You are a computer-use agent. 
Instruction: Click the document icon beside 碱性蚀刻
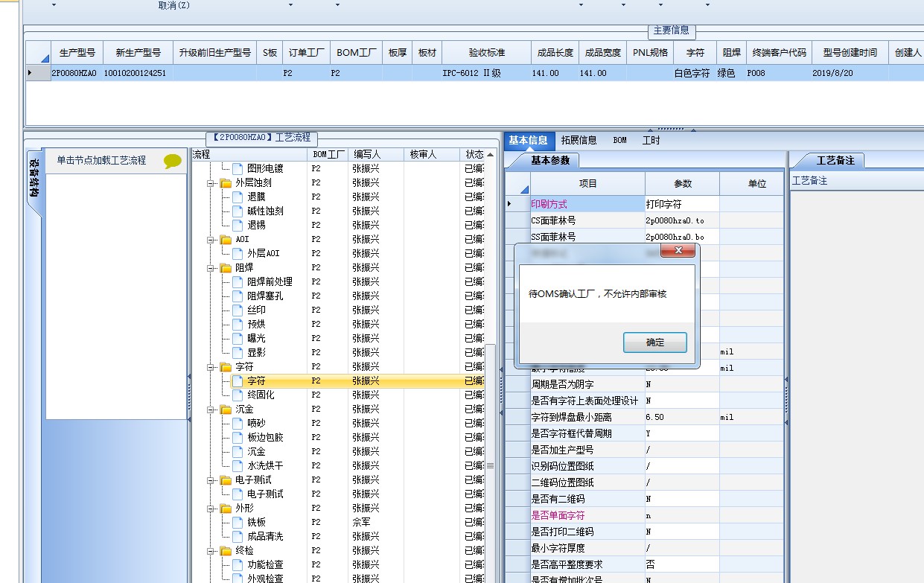(x=238, y=211)
